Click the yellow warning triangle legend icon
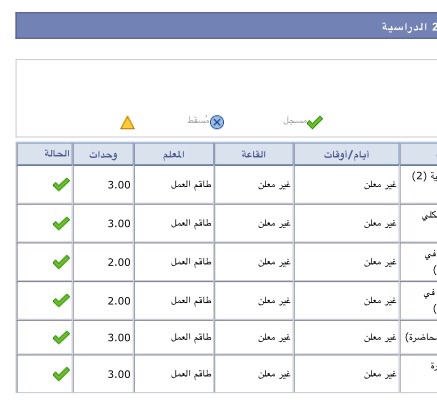 pos(127,123)
